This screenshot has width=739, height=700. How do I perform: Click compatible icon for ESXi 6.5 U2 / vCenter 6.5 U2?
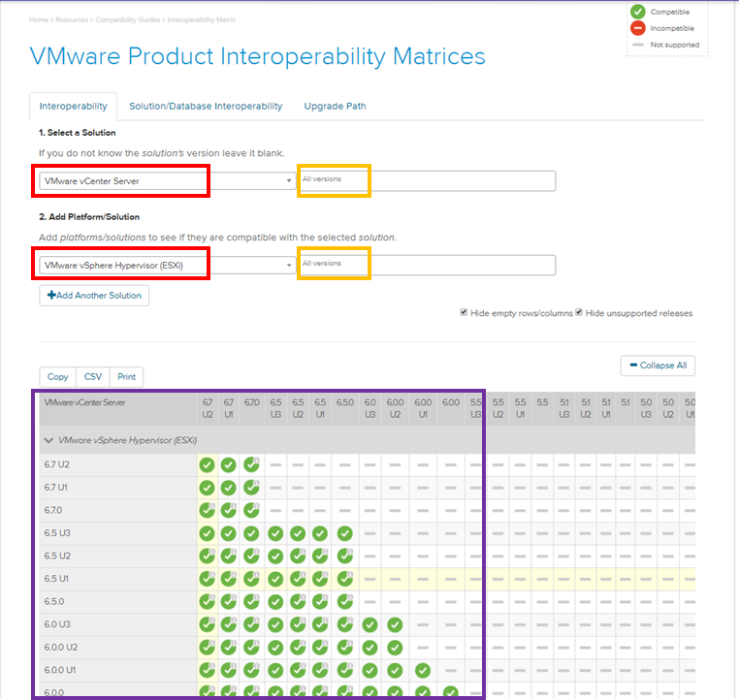(x=298, y=556)
